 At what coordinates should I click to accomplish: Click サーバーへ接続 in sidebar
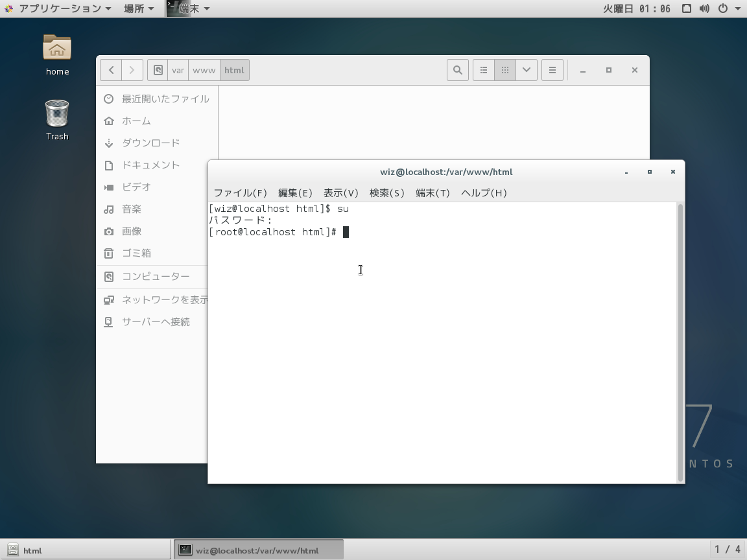[x=152, y=322]
